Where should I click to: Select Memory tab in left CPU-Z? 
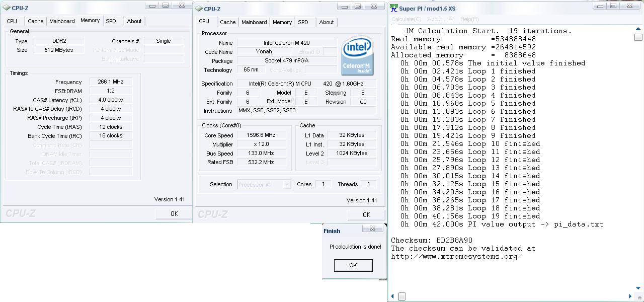[90, 21]
